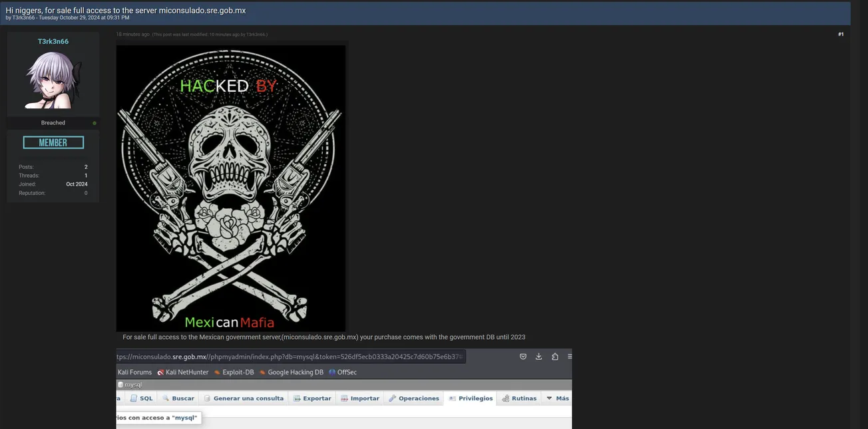Expand the Más dropdown in phpMyAdmin
Screen dimensions: 868x429
(558, 398)
